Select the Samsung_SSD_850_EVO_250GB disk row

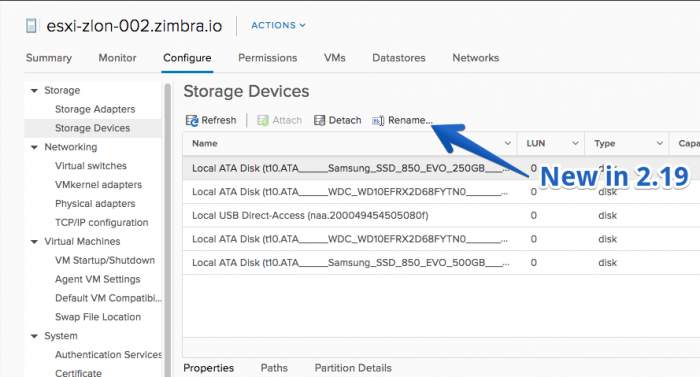coord(441,168)
